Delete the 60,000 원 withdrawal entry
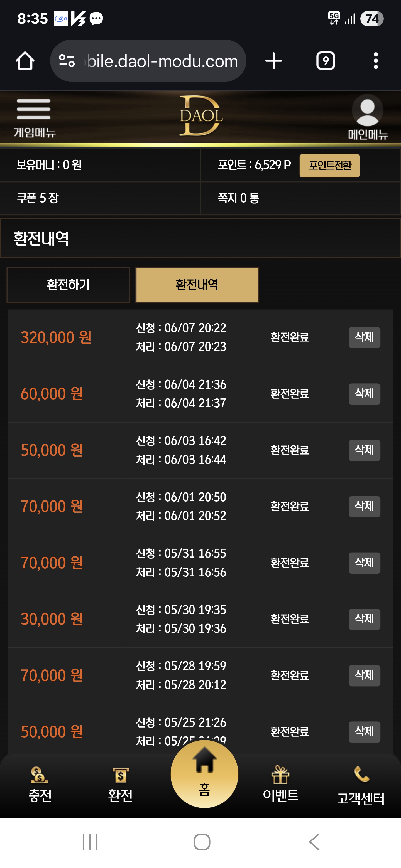This screenshot has height=868, width=401. 364,394
